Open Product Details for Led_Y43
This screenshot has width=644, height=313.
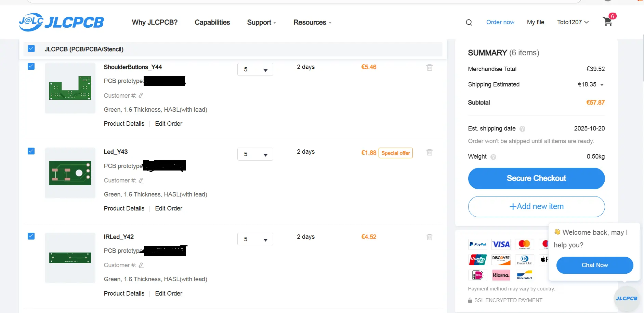coord(124,208)
